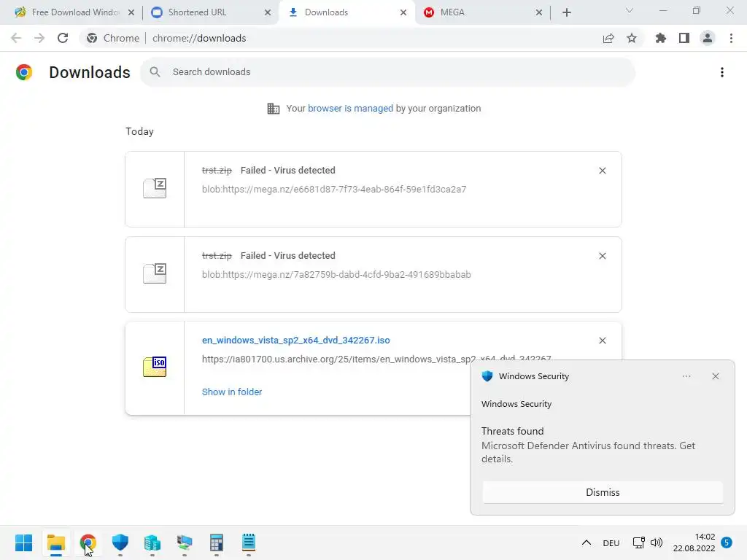Open the network computers taskbar icon
Viewport: 747px width, 560px height.
pyautogui.click(x=185, y=542)
